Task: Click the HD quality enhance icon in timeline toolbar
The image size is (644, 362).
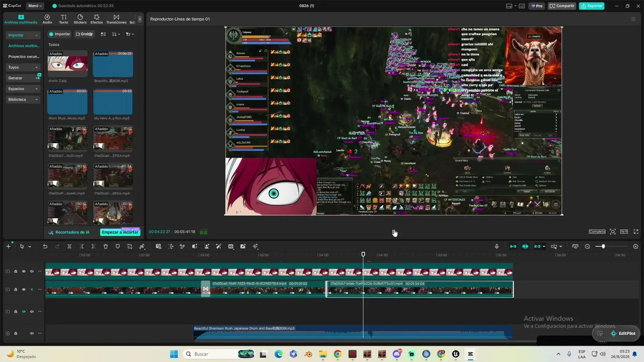Action: coord(231,246)
